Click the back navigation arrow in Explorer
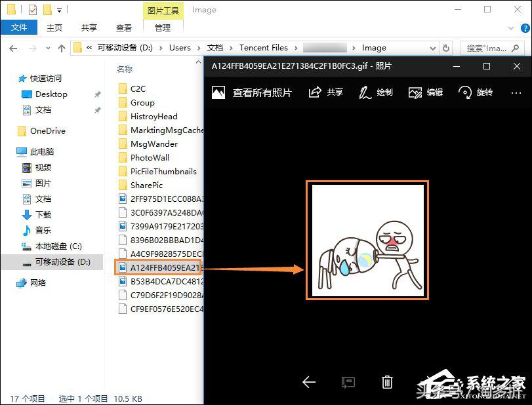Viewport: 532px width, 405px height. 13,47
